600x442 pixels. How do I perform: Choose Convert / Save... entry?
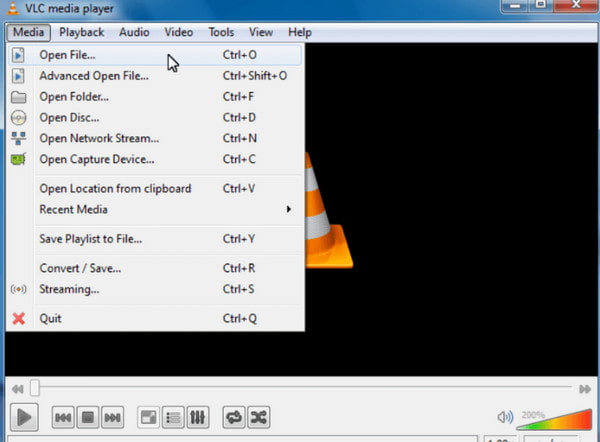click(x=155, y=268)
